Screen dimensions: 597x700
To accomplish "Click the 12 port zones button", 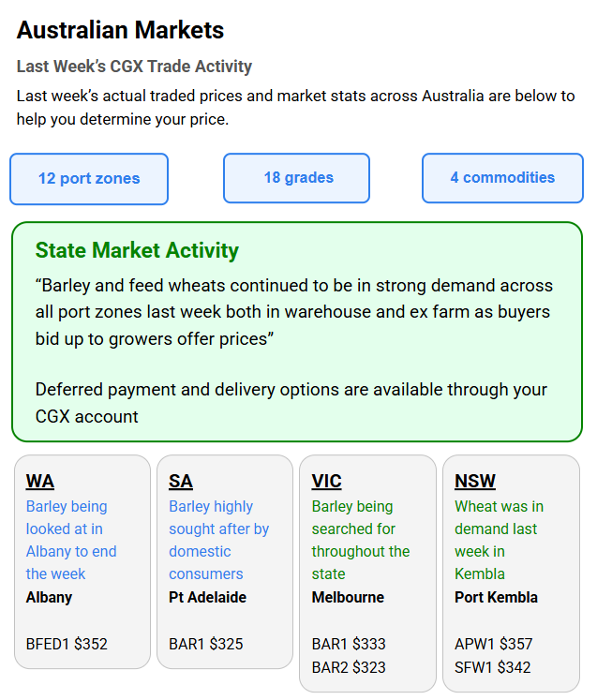I will [89, 179].
